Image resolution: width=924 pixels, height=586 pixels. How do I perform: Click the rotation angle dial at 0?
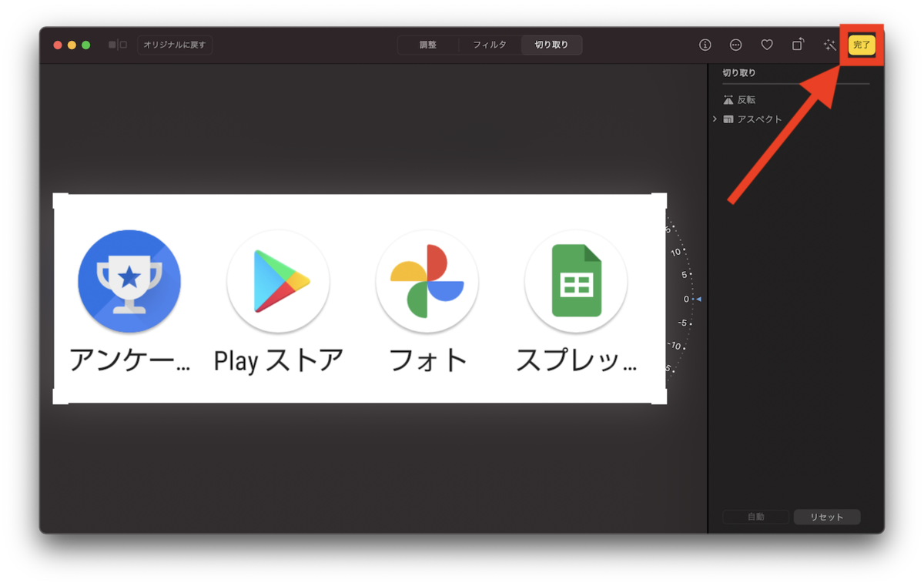686,299
